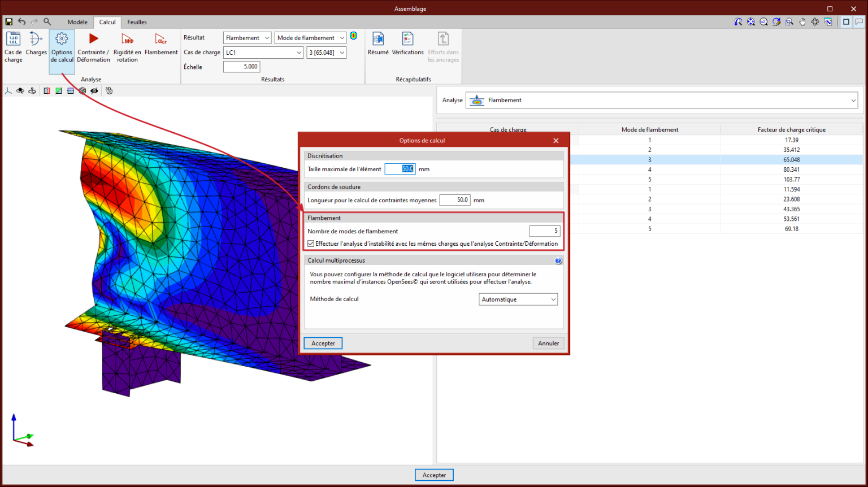
Task: Click Accepter in the Options de calcul dialog
Action: [323, 343]
